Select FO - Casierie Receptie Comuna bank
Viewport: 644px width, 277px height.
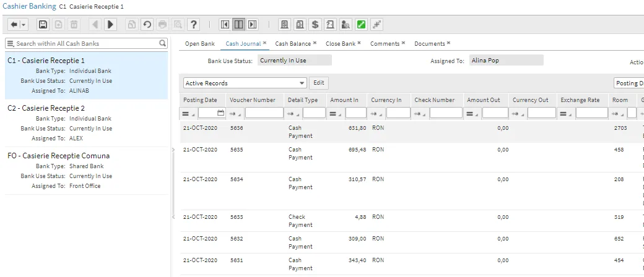tap(86, 171)
